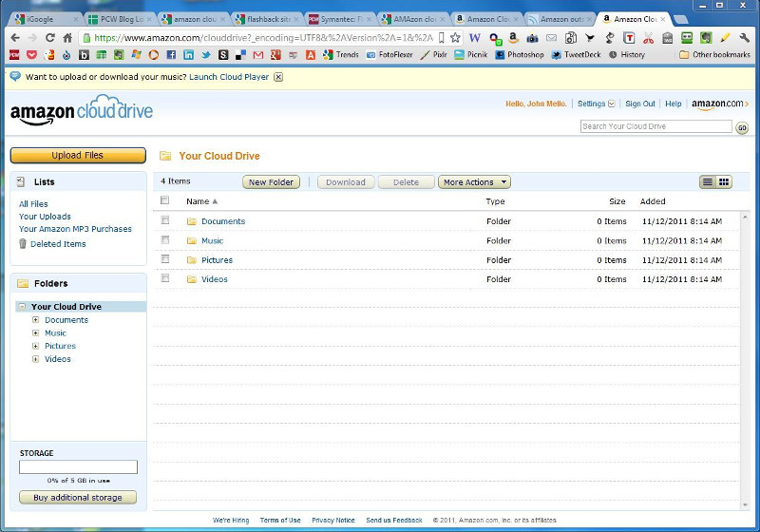
Task: Switch to the iGoogle tab
Action: [46, 19]
